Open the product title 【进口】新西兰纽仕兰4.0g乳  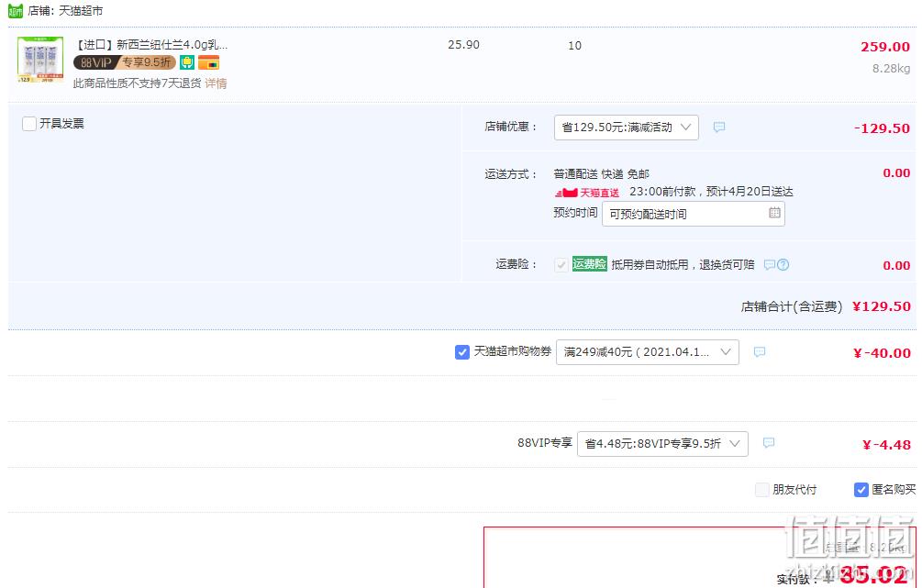point(151,45)
